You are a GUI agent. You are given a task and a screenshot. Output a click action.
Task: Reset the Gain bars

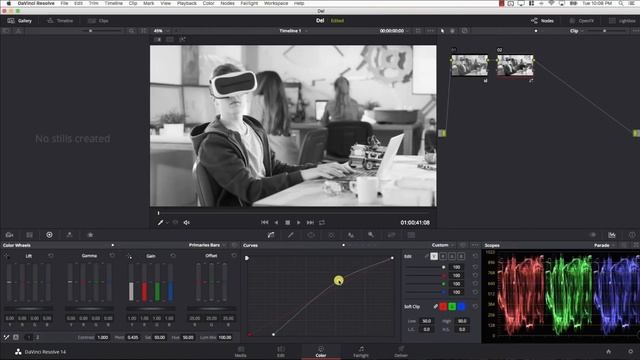[173, 256]
